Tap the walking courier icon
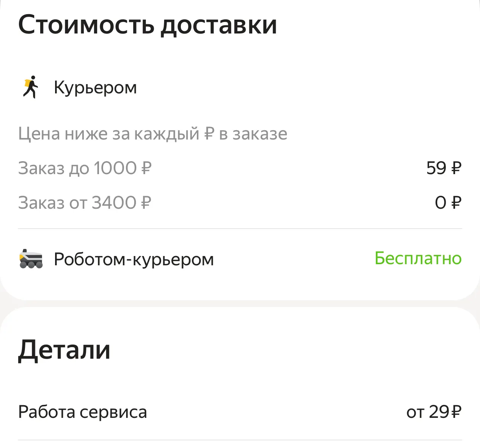This screenshot has height=448, width=480. (31, 87)
